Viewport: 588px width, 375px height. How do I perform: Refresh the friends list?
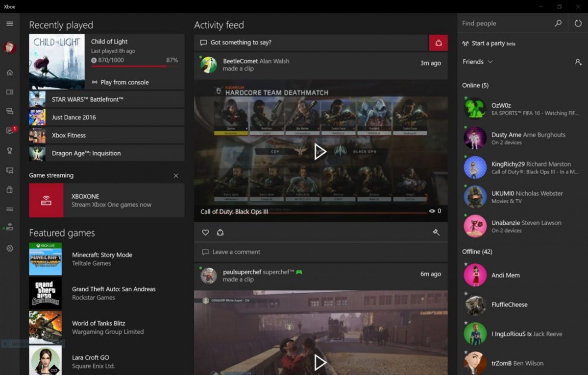(578, 23)
